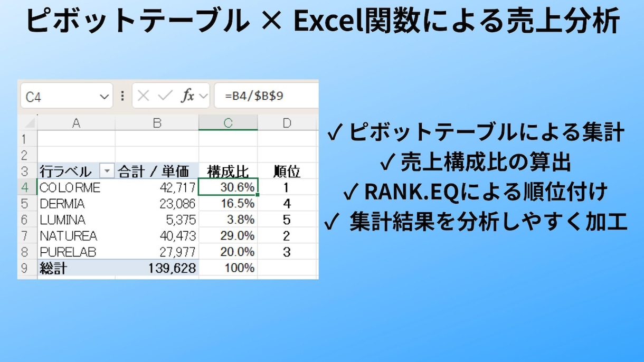Click the cell showing 20.0%

point(228,252)
